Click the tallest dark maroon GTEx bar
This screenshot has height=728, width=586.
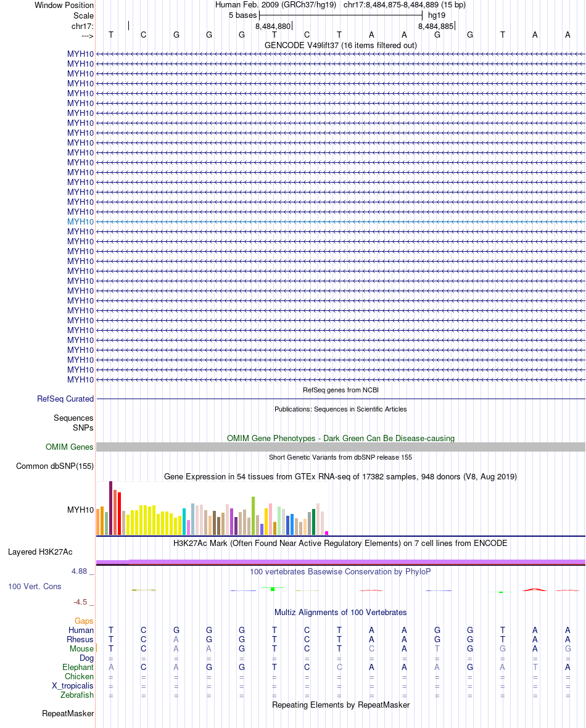click(111, 508)
